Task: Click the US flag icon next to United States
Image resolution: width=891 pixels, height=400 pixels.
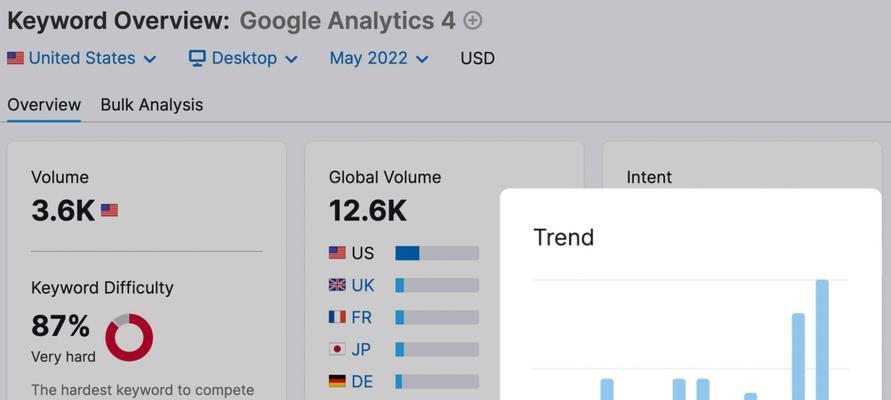Action: click(x=15, y=58)
